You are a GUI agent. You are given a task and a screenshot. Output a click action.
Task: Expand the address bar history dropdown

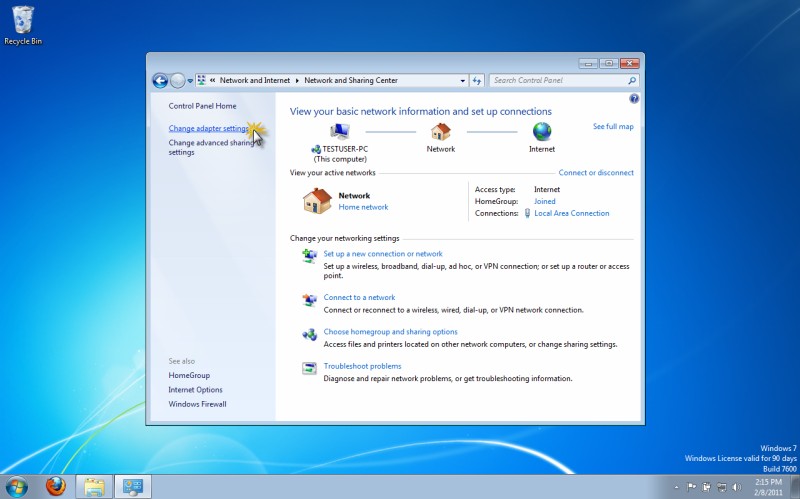tap(462, 81)
